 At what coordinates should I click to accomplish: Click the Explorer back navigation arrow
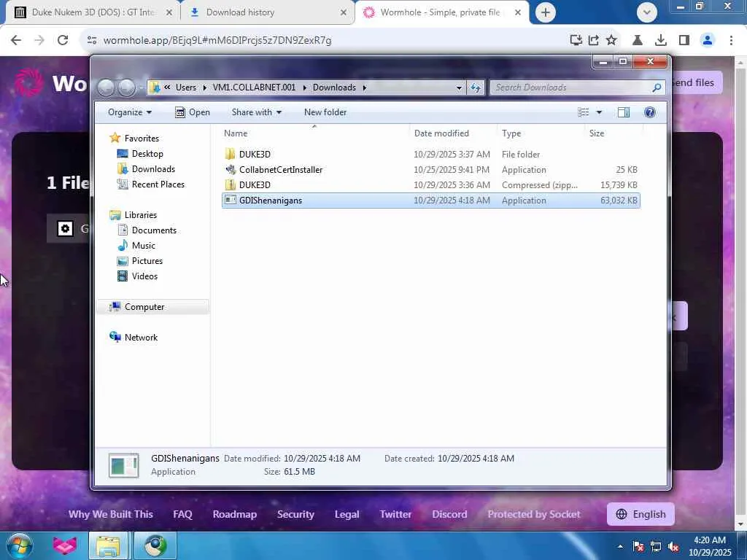click(x=107, y=87)
